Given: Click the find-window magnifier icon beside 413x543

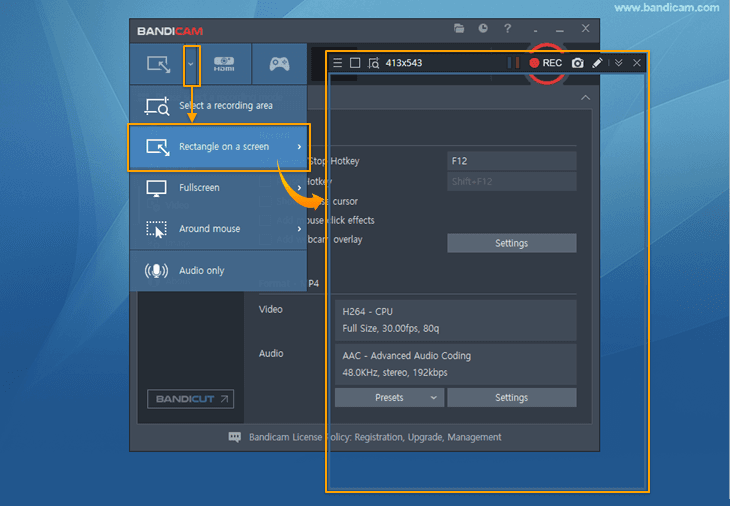Looking at the screenshot, I should pos(373,63).
